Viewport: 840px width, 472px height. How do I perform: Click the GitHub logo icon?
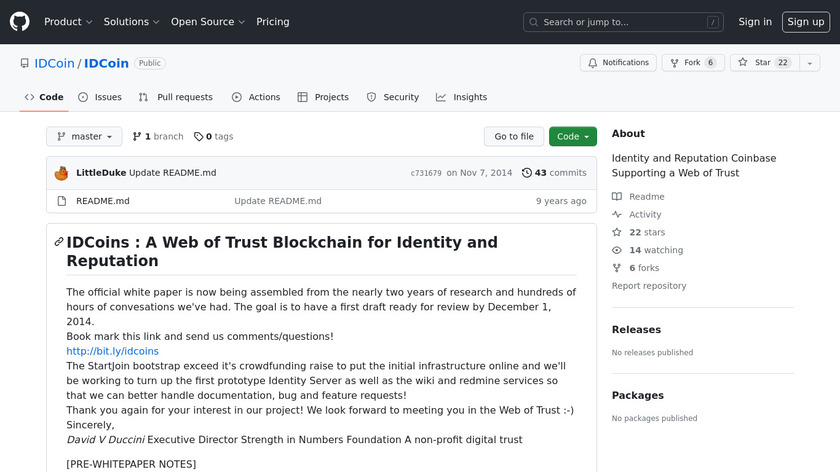coord(20,21)
